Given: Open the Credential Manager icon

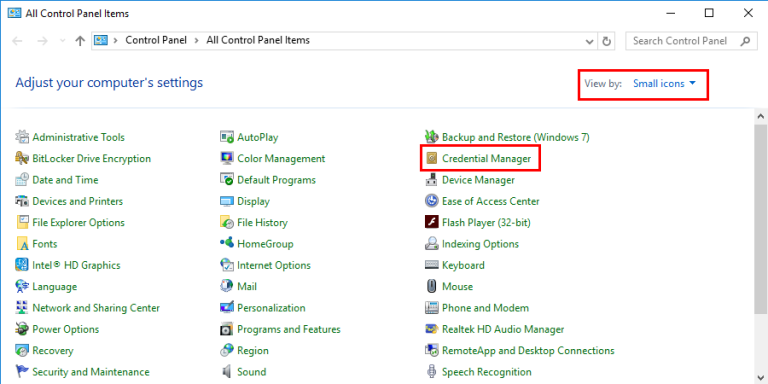Looking at the screenshot, I should (432, 159).
